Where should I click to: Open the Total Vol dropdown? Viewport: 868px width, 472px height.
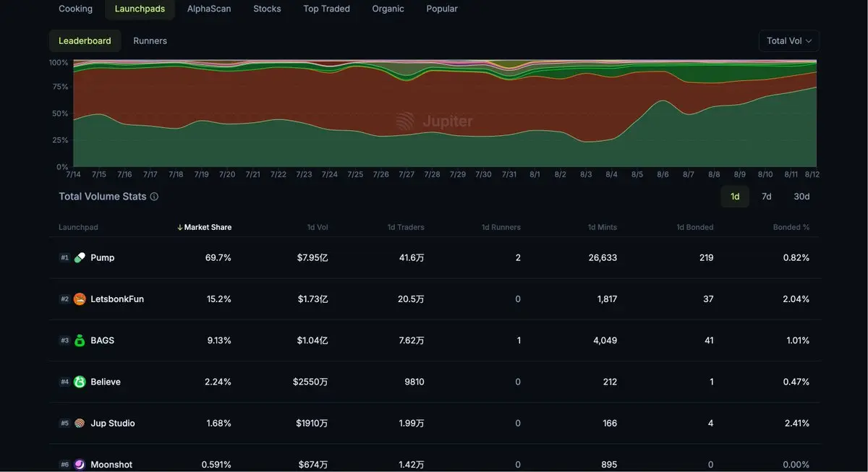click(x=789, y=41)
